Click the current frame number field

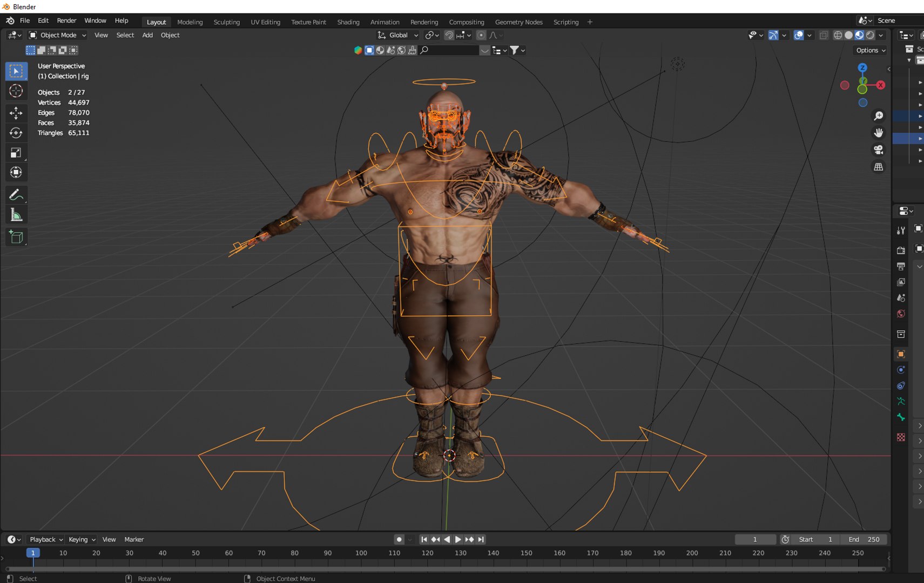pos(755,539)
